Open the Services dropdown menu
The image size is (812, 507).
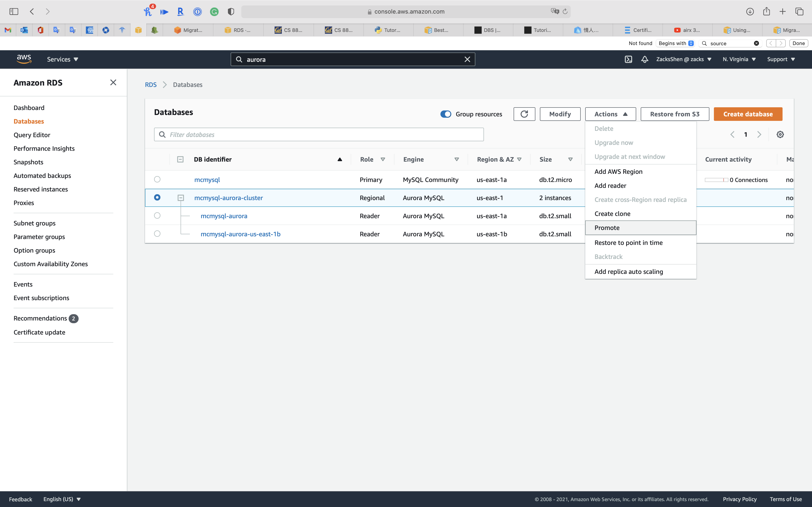[62, 59]
